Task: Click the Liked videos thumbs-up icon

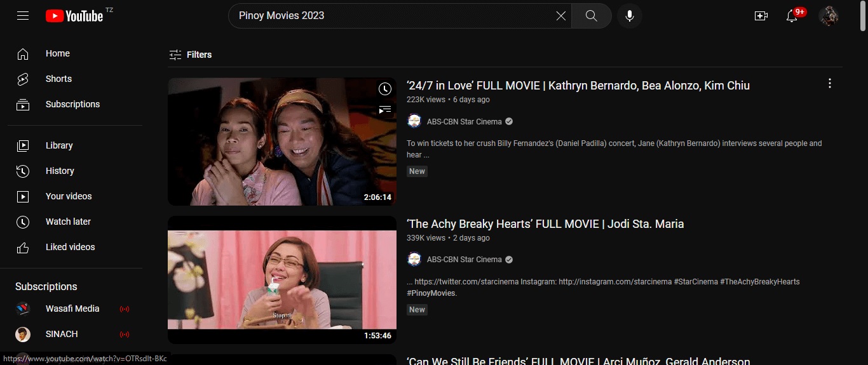Action: pos(23,248)
